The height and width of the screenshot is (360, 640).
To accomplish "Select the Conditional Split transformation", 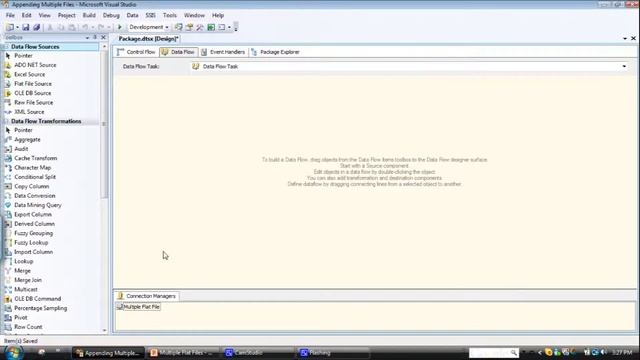I will click(35, 177).
